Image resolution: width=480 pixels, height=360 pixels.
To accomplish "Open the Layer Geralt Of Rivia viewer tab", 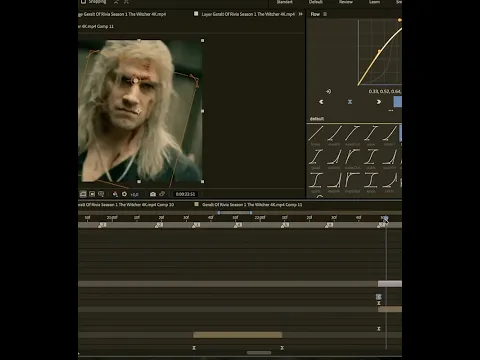I will (x=248, y=14).
